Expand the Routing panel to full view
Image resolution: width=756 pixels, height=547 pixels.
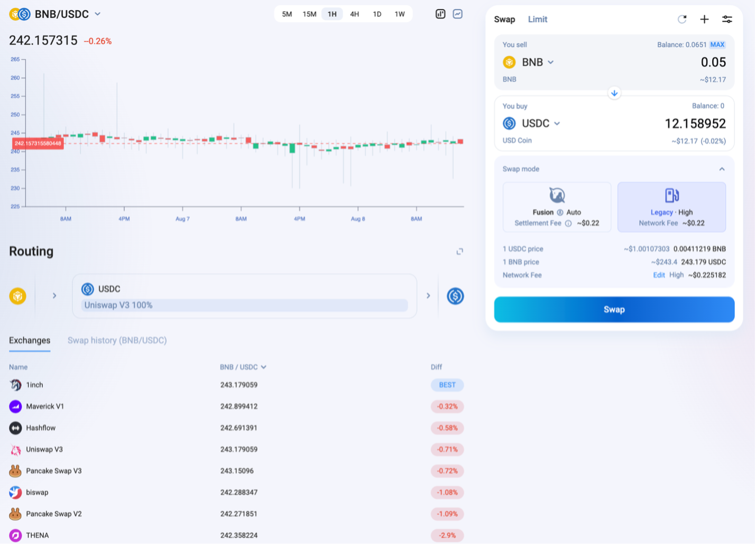click(460, 252)
